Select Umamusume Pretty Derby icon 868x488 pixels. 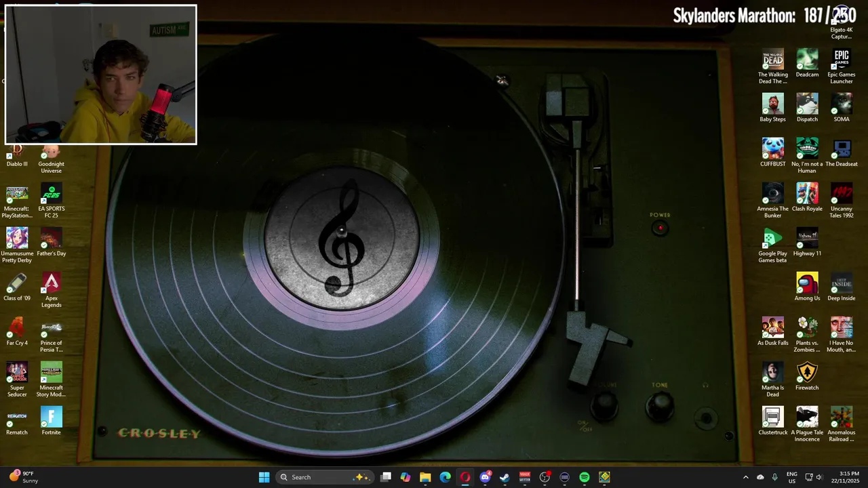[x=17, y=245]
